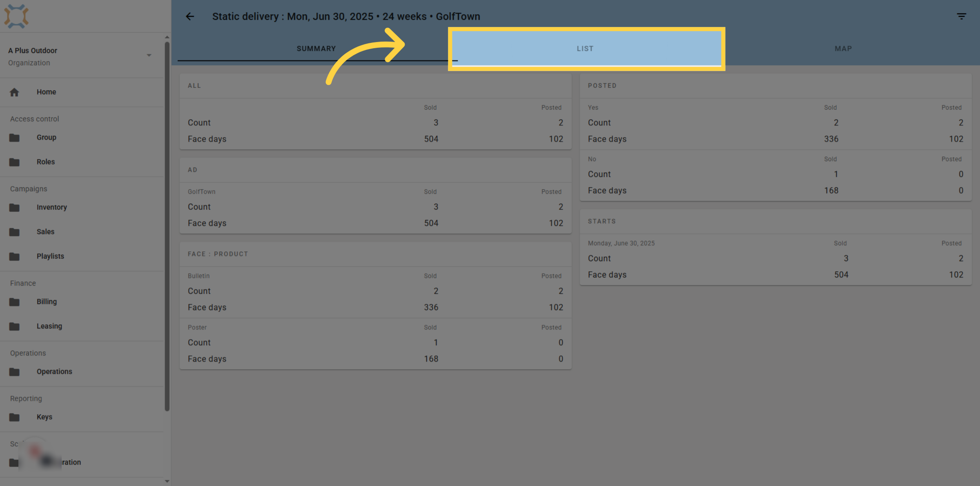Click the back arrow icon

190,16
